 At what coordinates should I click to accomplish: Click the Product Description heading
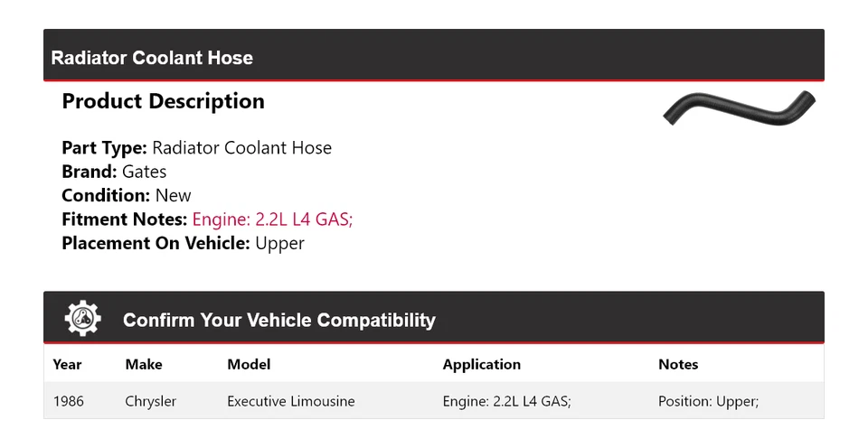[x=163, y=101]
